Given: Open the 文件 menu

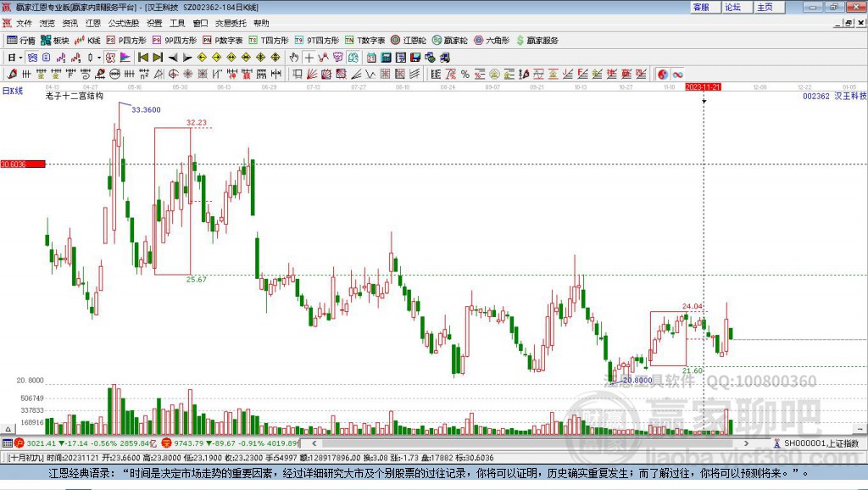Looking at the screenshot, I should click(x=25, y=23).
